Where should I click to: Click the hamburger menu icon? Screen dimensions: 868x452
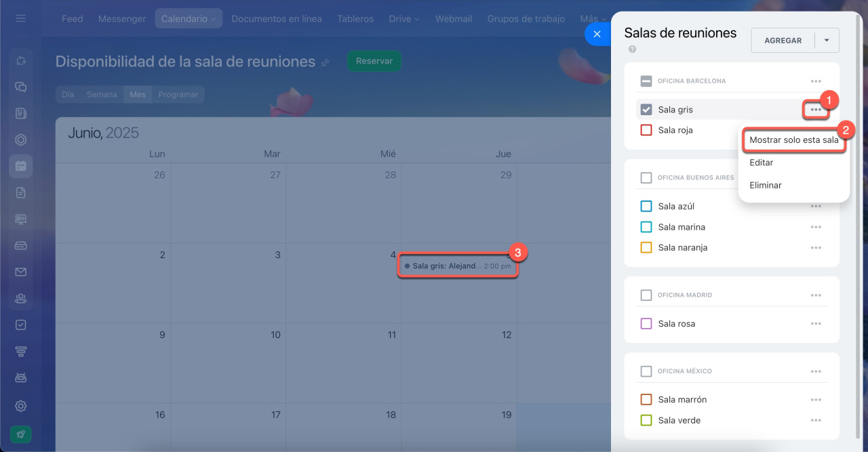point(21,18)
